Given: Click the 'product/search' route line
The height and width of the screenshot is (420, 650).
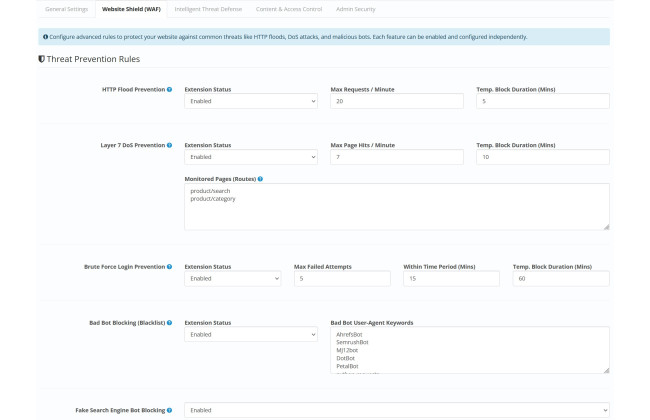Looking at the screenshot, I should click(210, 191).
